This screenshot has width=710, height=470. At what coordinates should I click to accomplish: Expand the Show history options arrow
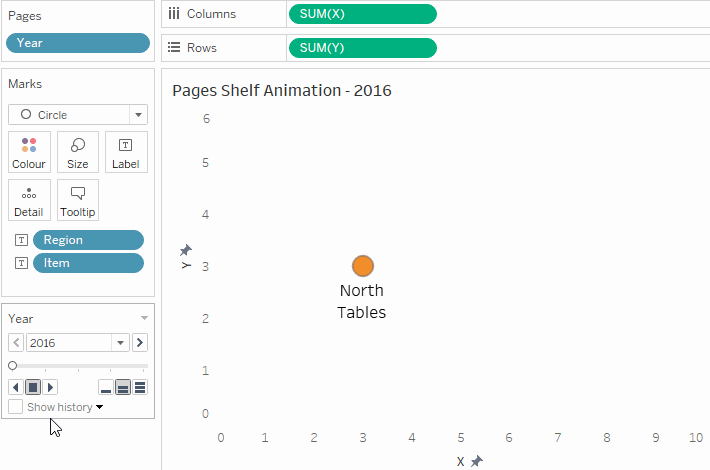coord(99,408)
